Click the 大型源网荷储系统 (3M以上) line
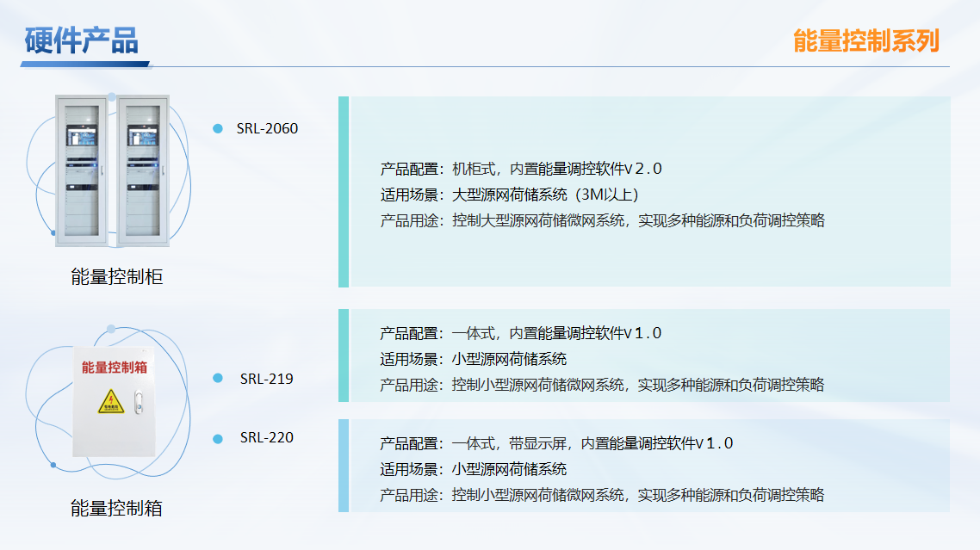This screenshot has height=550, width=980. click(509, 195)
